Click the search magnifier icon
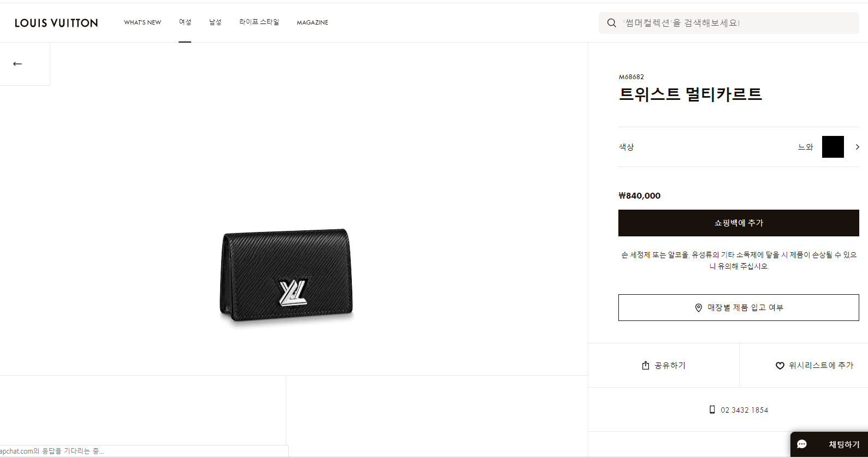 pos(612,23)
